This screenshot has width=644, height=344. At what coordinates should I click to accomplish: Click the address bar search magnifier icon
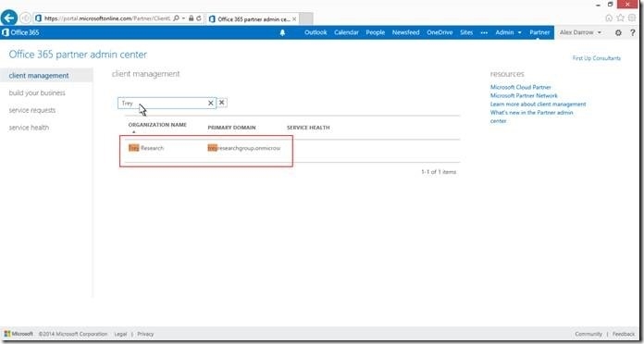point(176,18)
